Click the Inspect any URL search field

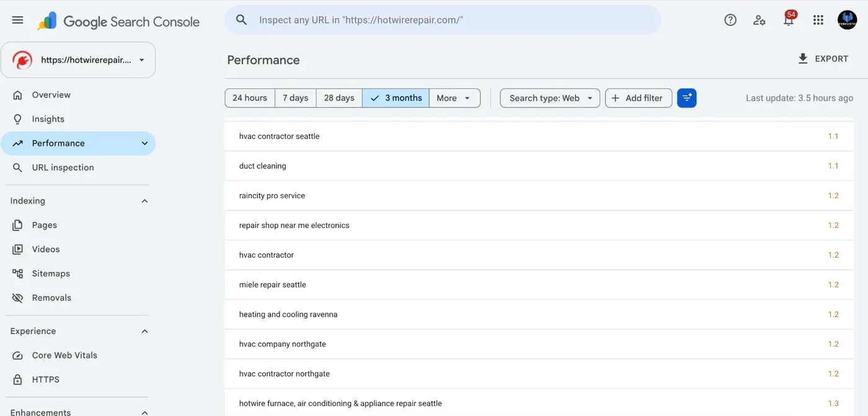click(x=443, y=20)
